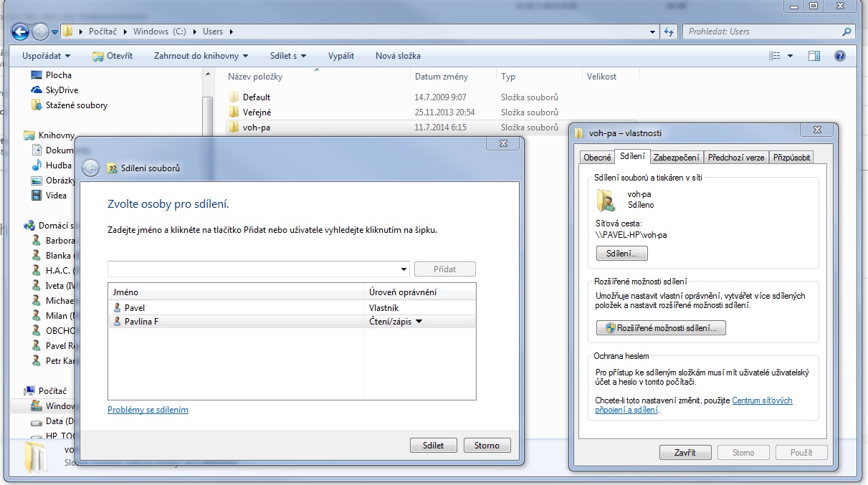Open the view options dropdown arrow
The width and height of the screenshot is (868, 485).
coord(791,56)
